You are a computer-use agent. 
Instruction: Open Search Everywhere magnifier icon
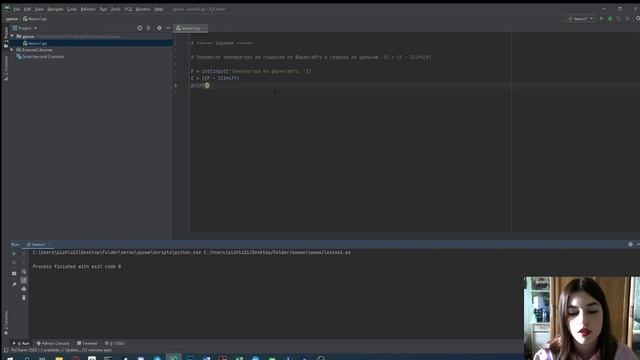coord(637,19)
